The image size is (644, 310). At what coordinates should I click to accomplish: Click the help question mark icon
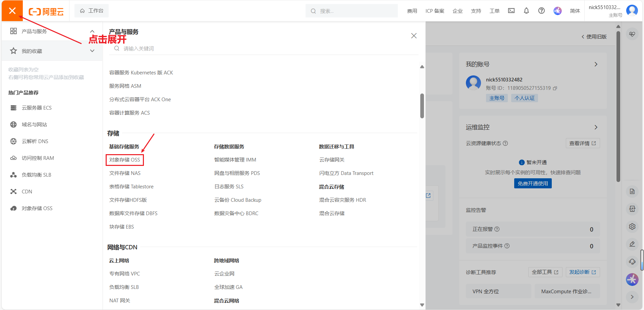[x=541, y=11]
